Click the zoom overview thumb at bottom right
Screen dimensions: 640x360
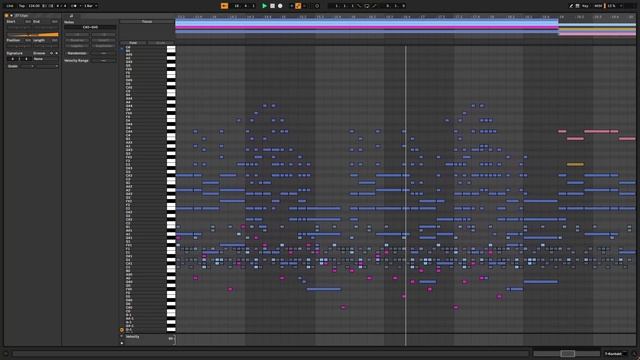click(x=567, y=353)
